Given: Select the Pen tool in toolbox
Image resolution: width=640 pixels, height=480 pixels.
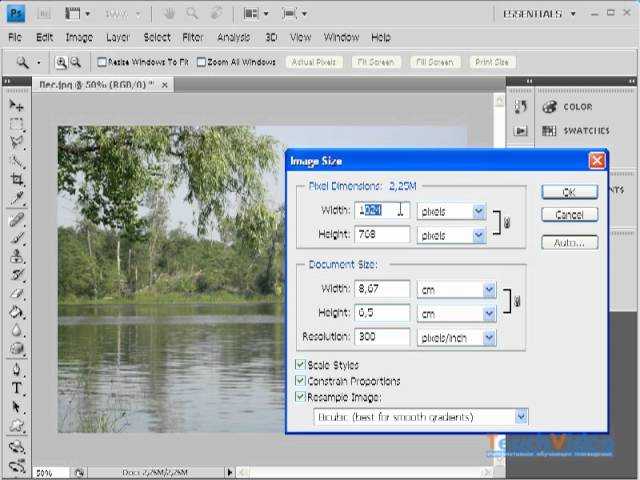Looking at the screenshot, I should [x=17, y=369].
